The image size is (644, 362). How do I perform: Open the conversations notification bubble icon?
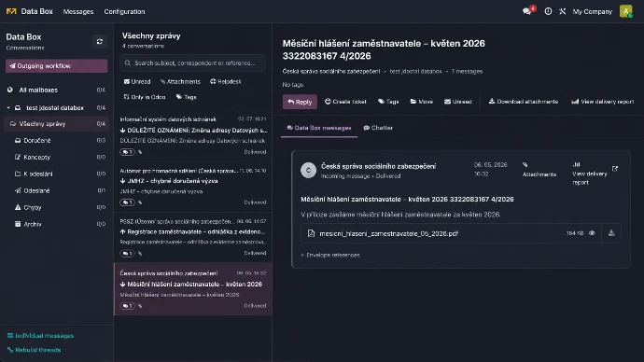[x=528, y=11]
